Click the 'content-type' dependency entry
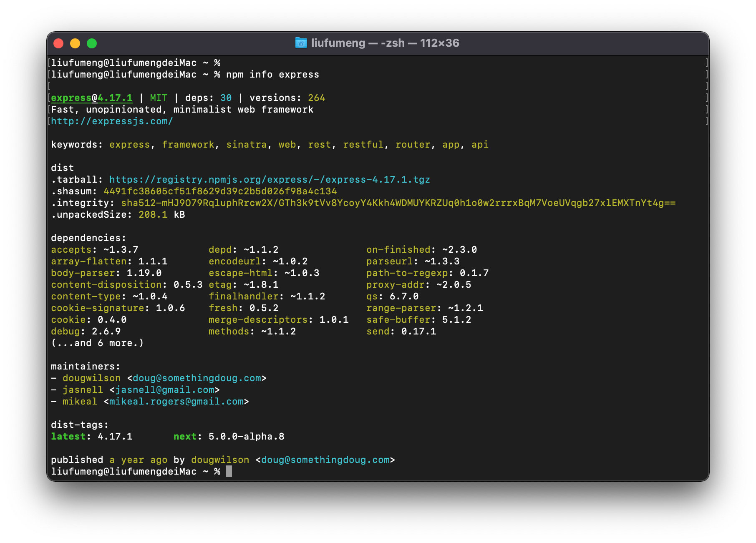756x543 pixels. pyautogui.click(x=109, y=297)
